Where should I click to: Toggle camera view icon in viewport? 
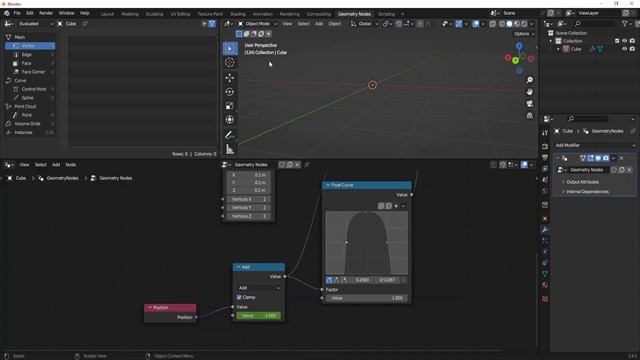coord(529,104)
